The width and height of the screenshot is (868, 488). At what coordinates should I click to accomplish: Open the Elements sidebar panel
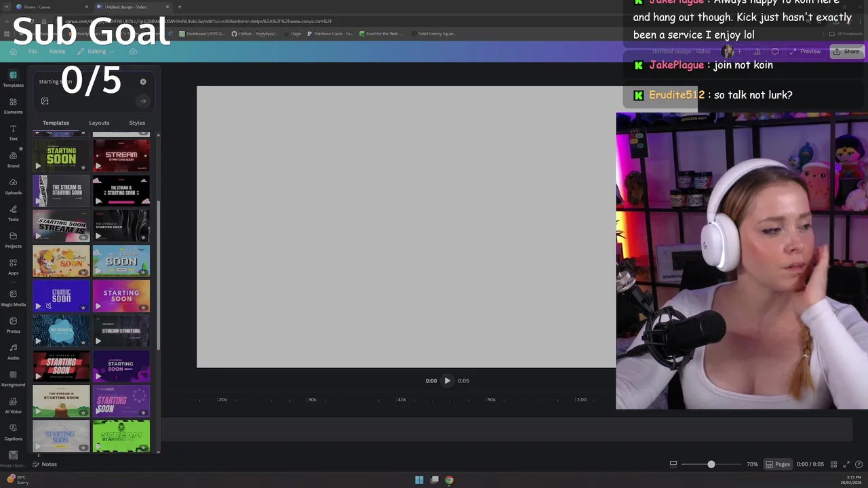13,106
